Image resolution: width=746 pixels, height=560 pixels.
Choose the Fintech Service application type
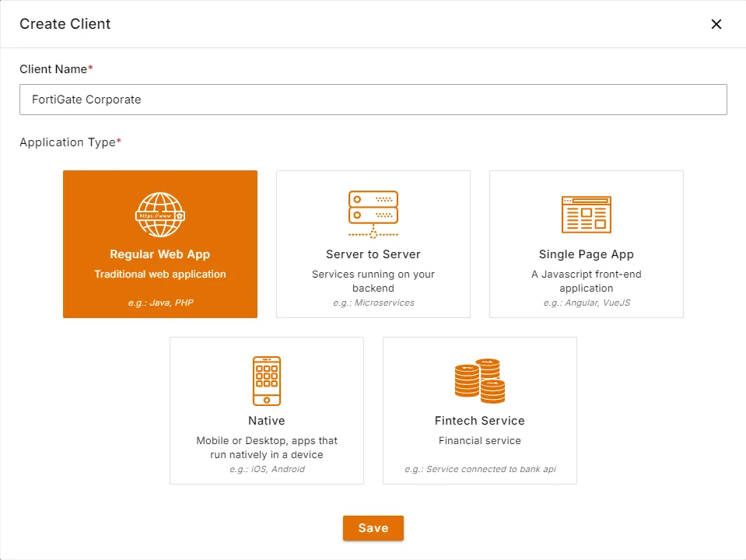point(480,410)
